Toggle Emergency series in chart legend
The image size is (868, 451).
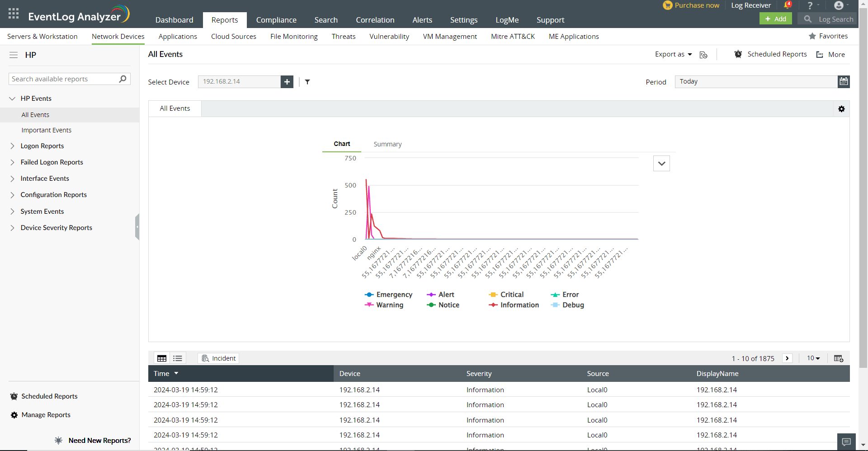click(x=388, y=295)
